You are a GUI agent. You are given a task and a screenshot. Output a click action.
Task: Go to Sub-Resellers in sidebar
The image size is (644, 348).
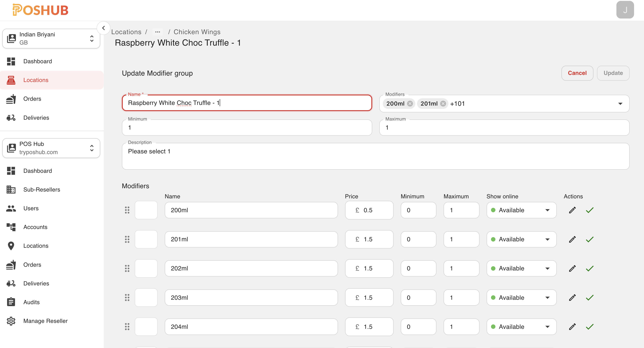pyautogui.click(x=42, y=190)
